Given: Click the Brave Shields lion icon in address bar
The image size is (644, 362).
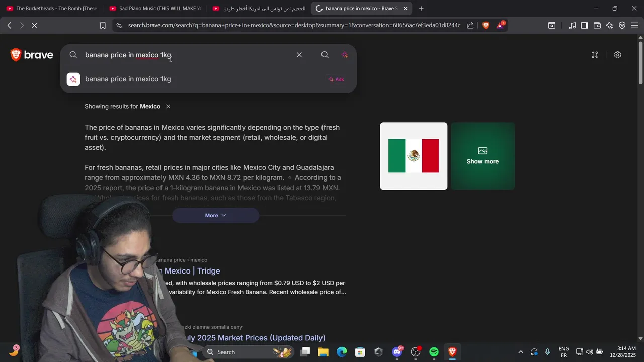Looking at the screenshot, I should tap(486, 25).
